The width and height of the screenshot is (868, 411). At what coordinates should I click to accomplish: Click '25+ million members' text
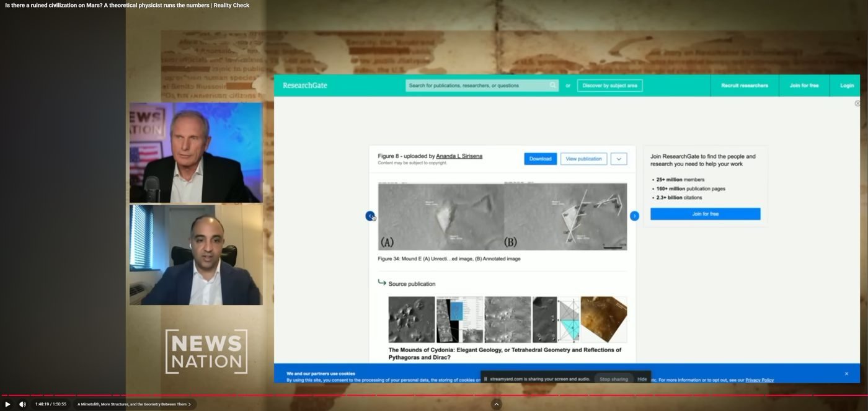pos(680,179)
